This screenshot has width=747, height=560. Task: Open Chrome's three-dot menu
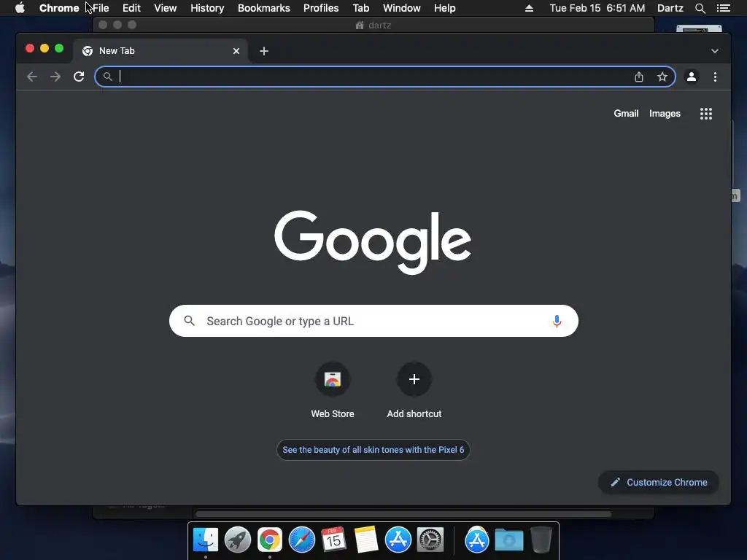[715, 77]
